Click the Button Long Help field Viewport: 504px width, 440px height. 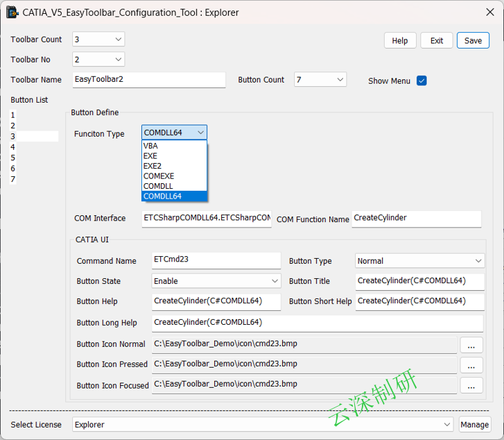pos(318,323)
